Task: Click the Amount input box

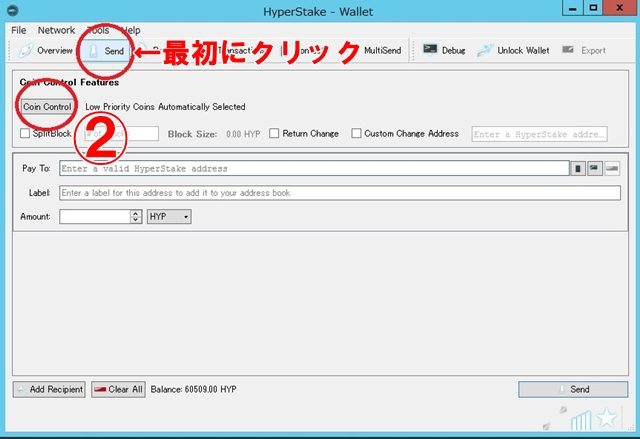Action: 95,217
